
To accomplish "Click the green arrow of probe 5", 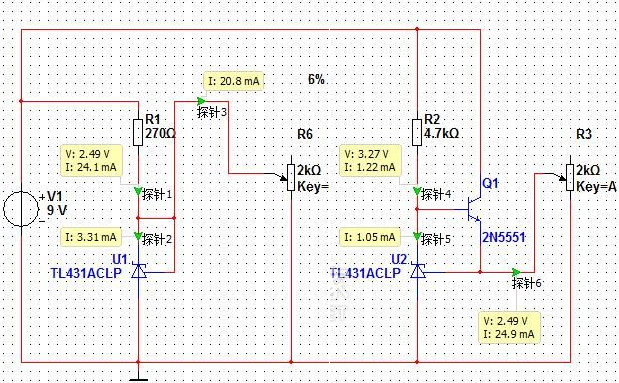I will (417, 236).
